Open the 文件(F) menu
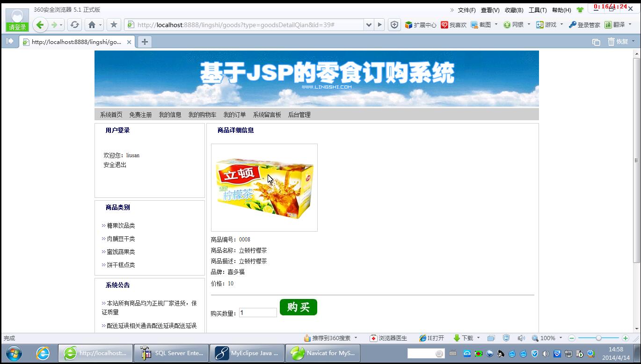The height and width of the screenshot is (364, 641). [x=466, y=10]
